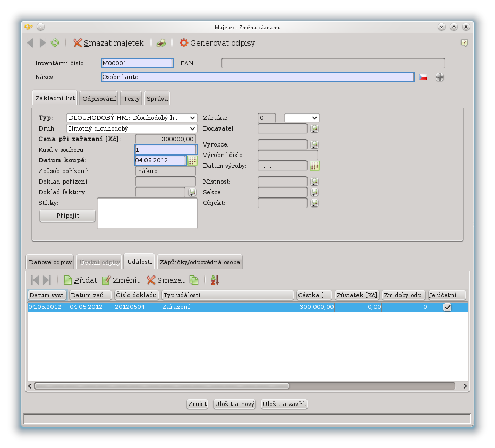Open the Druh dropdown
Viewport: 495px width, 448px height.
click(x=131, y=128)
